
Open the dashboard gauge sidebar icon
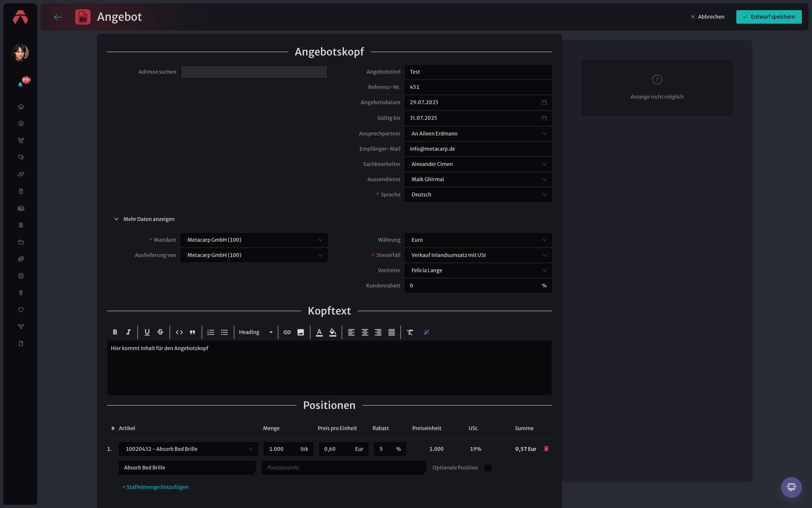pos(21,124)
